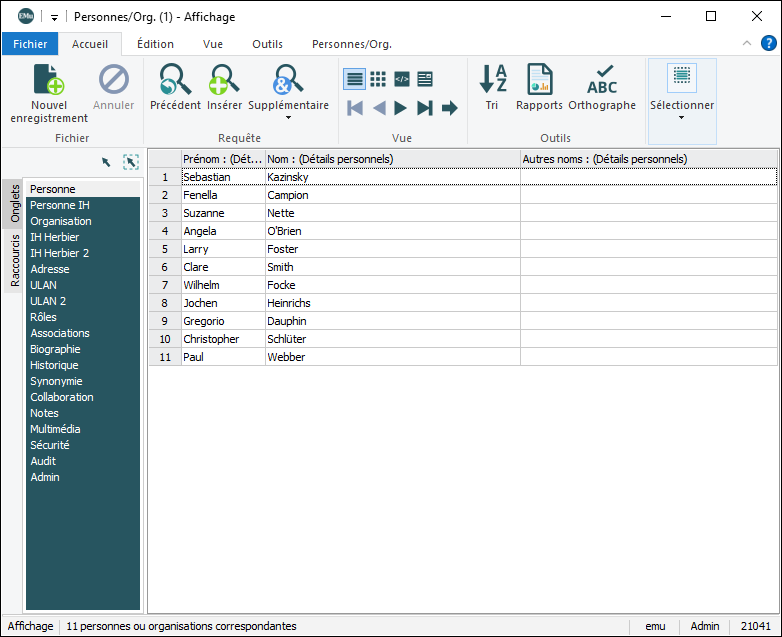Select the Organisation tab in the list
Image resolution: width=782 pixels, height=637 pixels.
61,221
